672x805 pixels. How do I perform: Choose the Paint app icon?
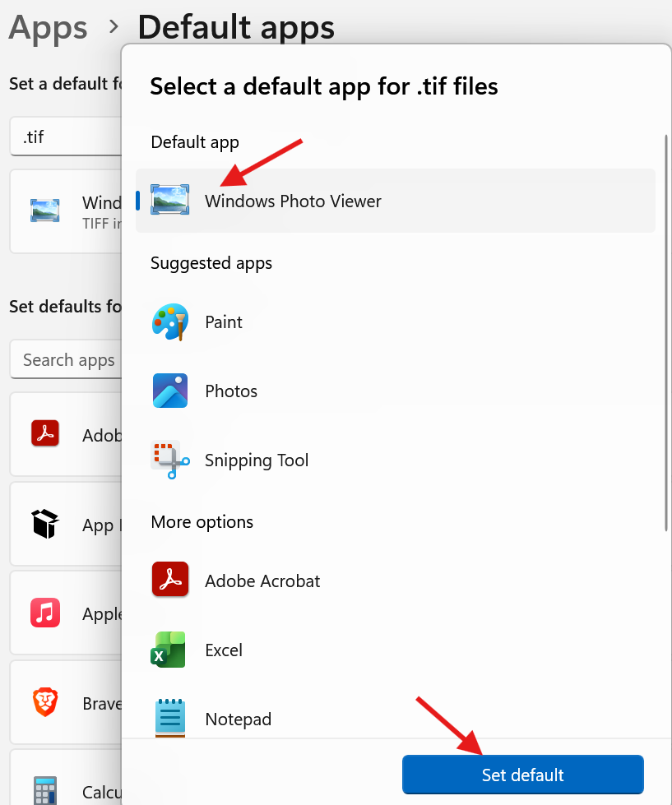170,322
